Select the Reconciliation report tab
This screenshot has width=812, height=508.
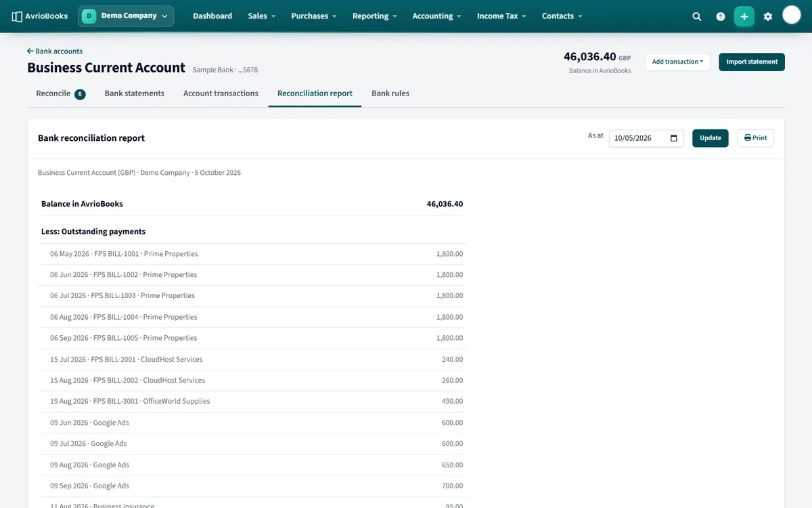pos(315,93)
